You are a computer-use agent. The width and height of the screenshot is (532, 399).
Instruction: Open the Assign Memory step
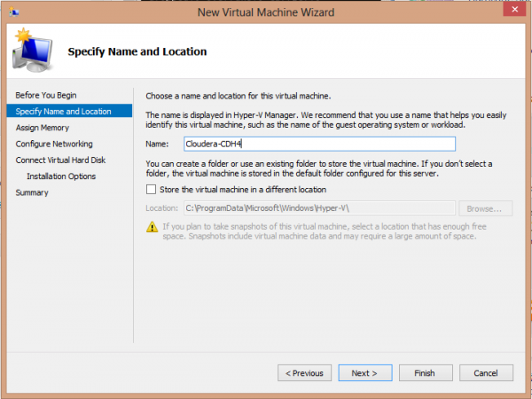click(x=42, y=128)
